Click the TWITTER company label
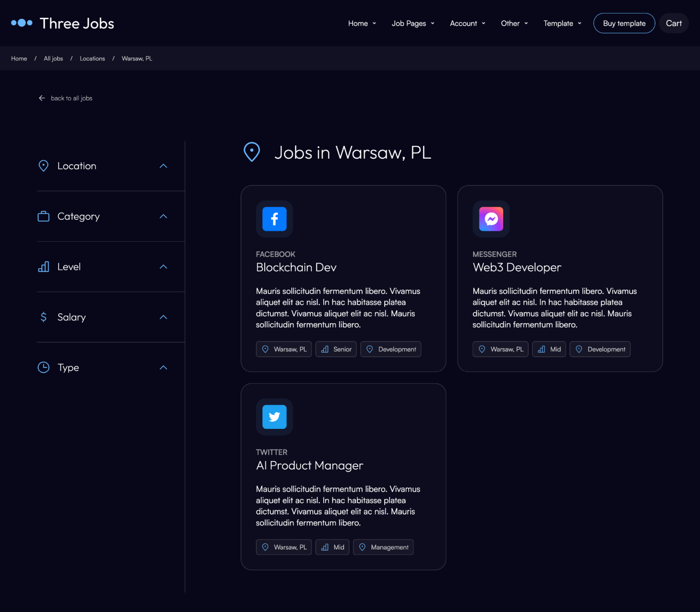 [x=272, y=452]
